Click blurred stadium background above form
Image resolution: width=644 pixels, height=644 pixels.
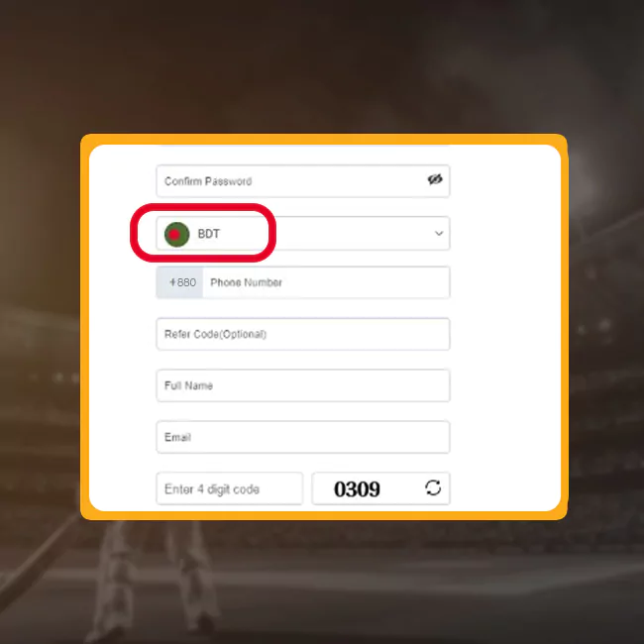pyautogui.click(x=322, y=65)
